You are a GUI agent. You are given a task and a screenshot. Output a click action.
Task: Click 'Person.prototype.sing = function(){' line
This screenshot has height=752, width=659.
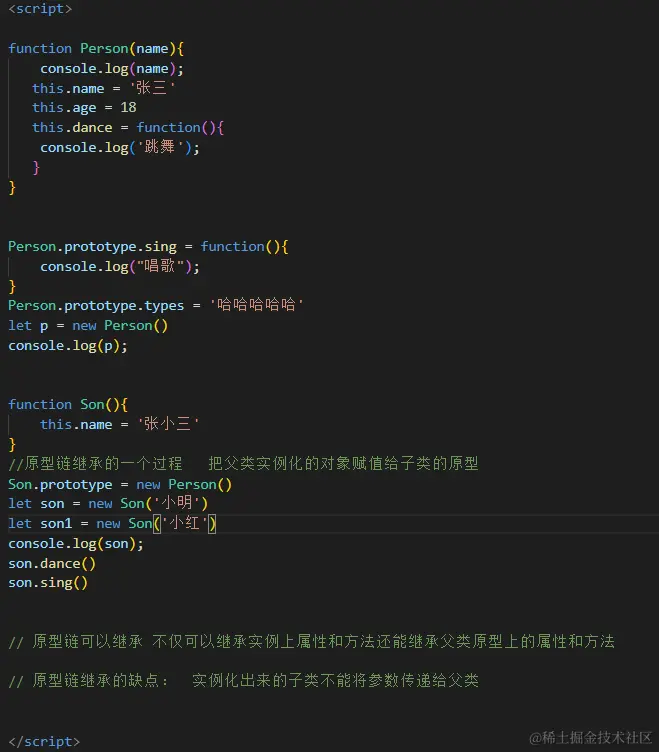148,247
